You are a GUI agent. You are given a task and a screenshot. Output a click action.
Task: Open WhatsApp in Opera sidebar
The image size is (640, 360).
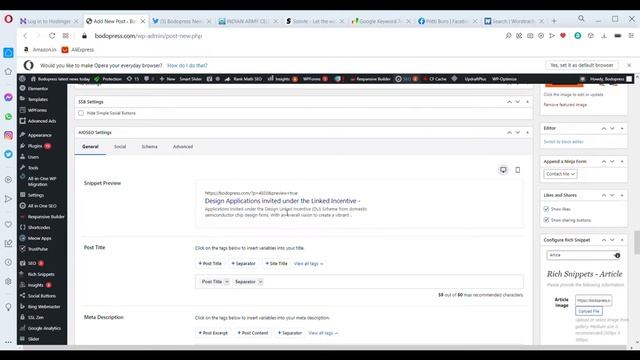[8, 117]
